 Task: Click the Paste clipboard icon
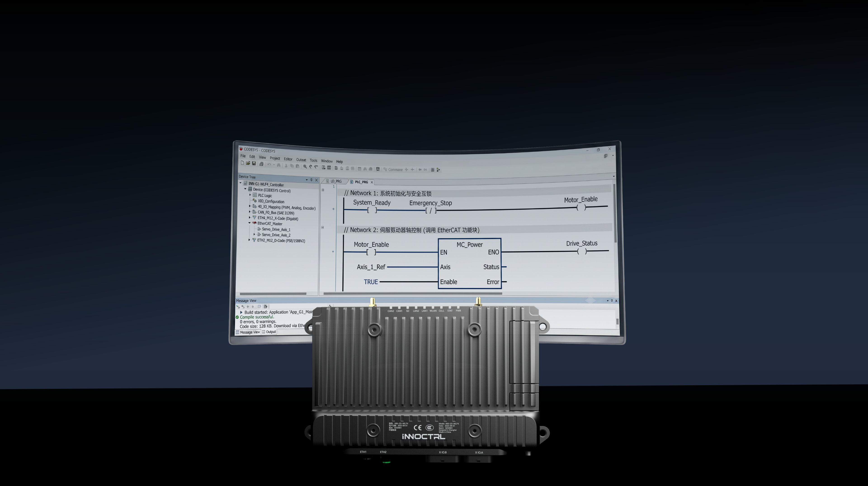(297, 166)
